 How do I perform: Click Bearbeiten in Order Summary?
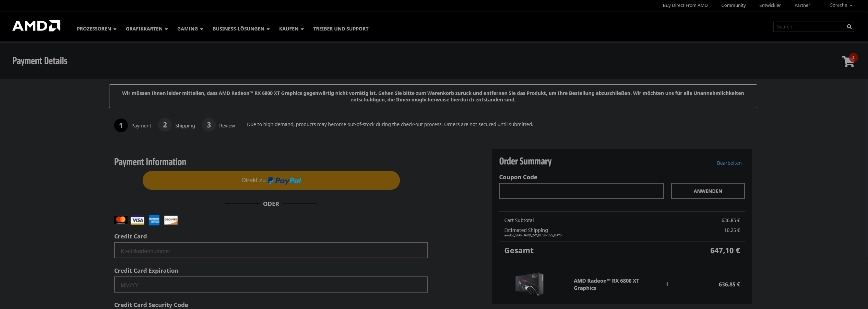pos(729,163)
